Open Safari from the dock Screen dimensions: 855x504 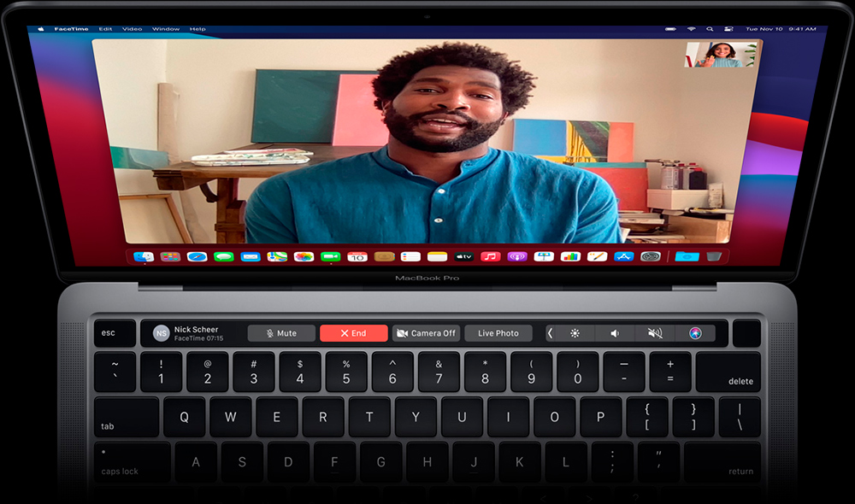coord(198,256)
